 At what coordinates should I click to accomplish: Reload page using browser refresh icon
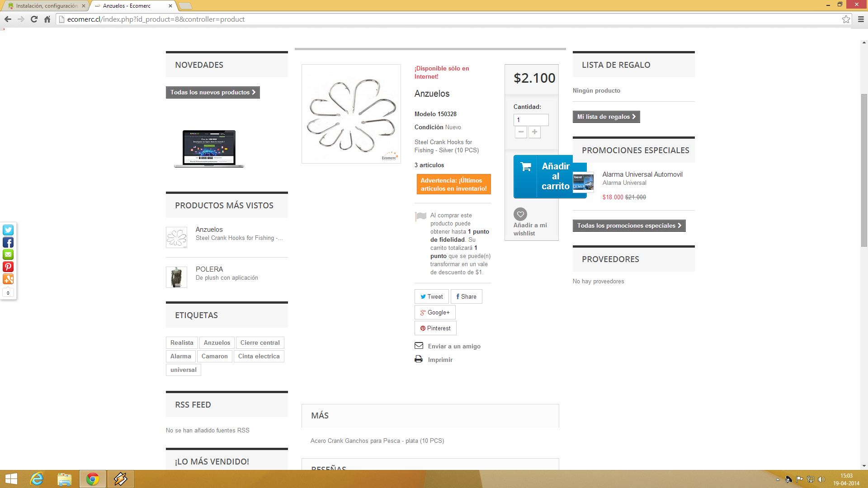pos(34,19)
